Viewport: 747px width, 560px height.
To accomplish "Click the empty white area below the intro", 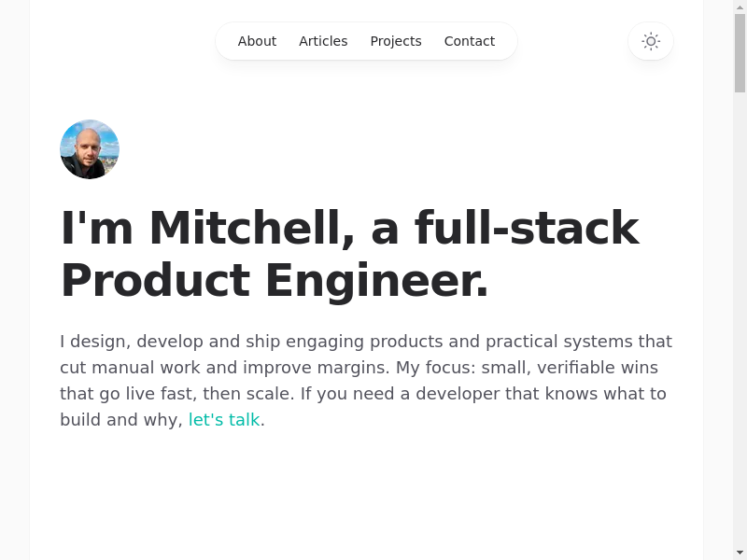I will pos(366,495).
